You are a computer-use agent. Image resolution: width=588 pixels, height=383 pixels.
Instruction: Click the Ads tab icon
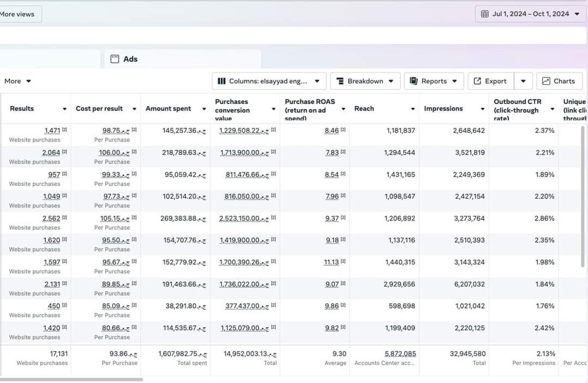click(x=115, y=59)
